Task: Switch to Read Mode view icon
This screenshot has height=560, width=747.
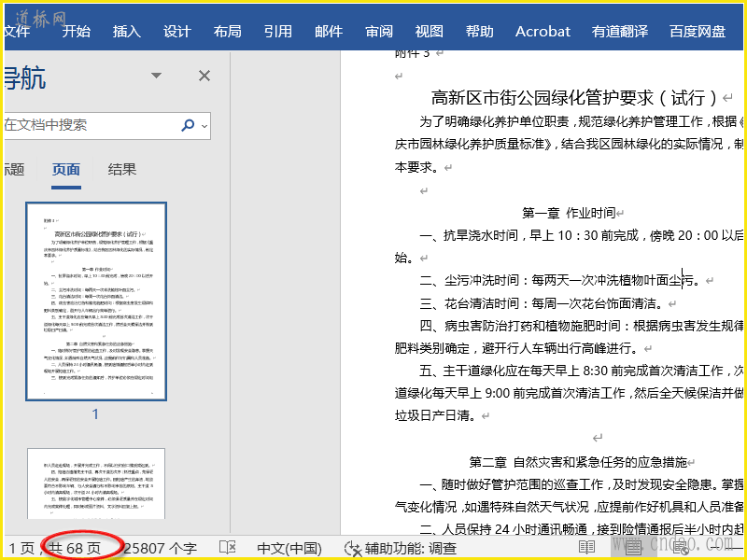Action: pos(587,548)
